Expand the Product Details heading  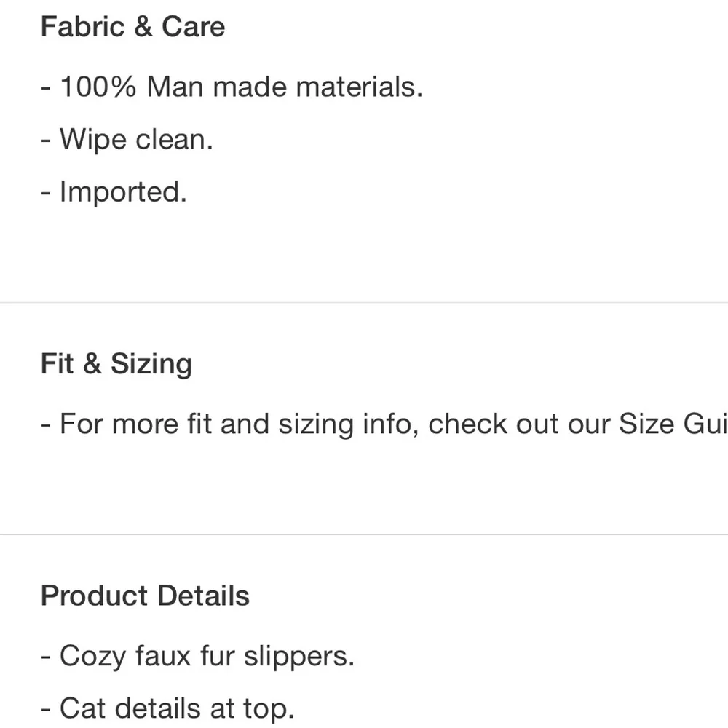(x=146, y=596)
